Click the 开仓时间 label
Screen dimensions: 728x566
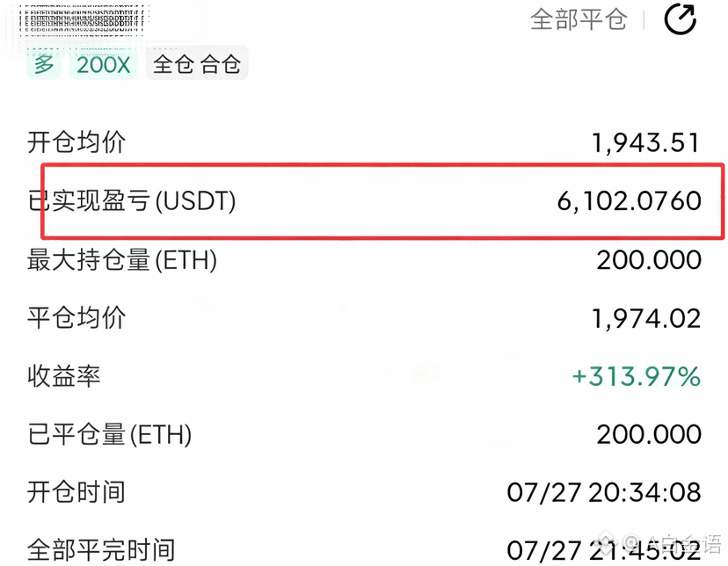click(76, 492)
